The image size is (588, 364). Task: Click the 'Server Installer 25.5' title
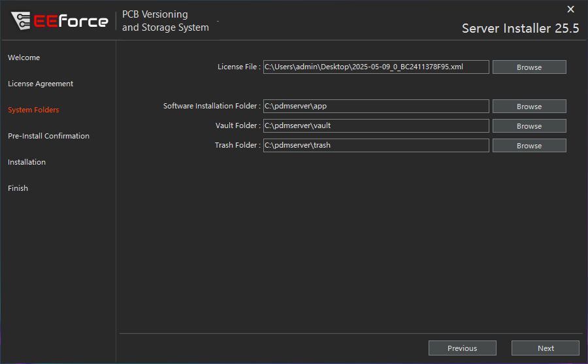point(521,28)
